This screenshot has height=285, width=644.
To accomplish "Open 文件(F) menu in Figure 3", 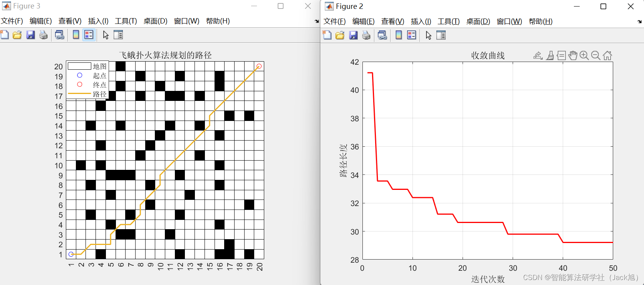I will [12, 21].
